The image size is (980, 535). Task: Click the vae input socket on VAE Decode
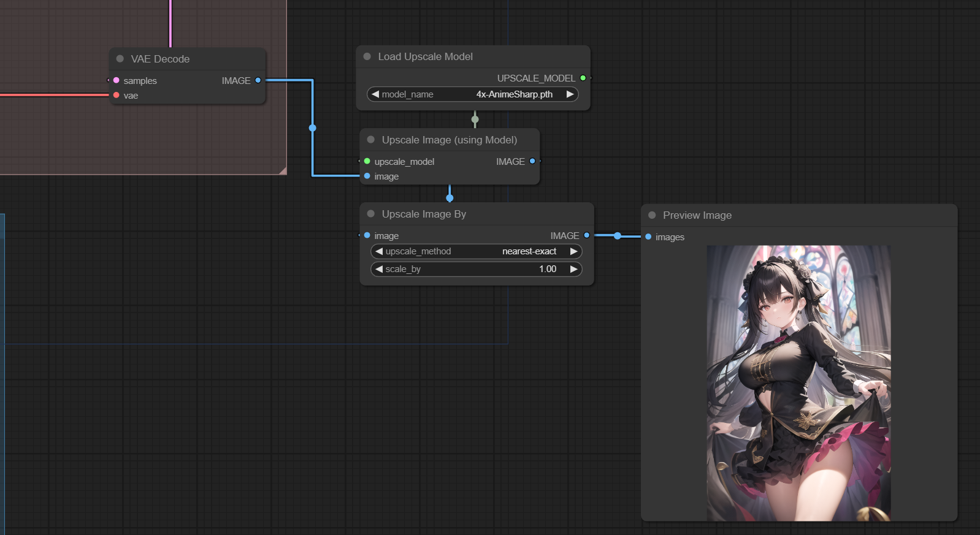pos(117,95)
